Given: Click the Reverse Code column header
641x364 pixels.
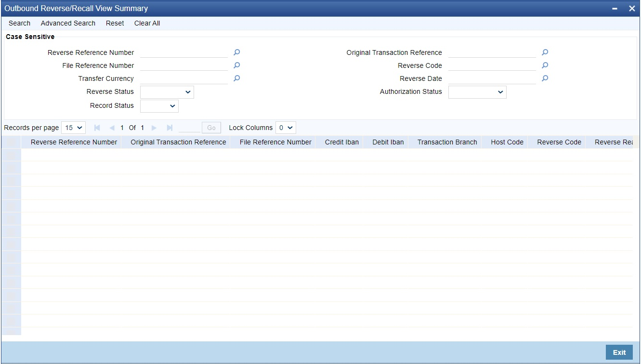Looking at the screenshot, I should [559, 142].
